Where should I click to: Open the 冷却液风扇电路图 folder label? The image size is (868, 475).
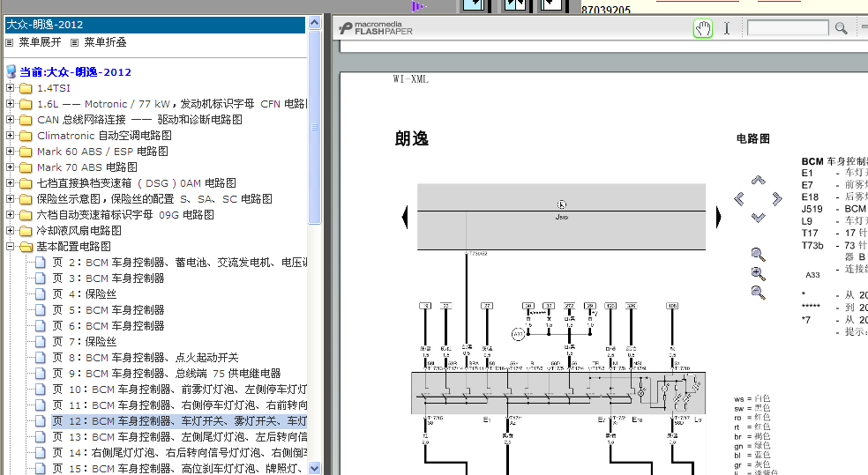79,231
